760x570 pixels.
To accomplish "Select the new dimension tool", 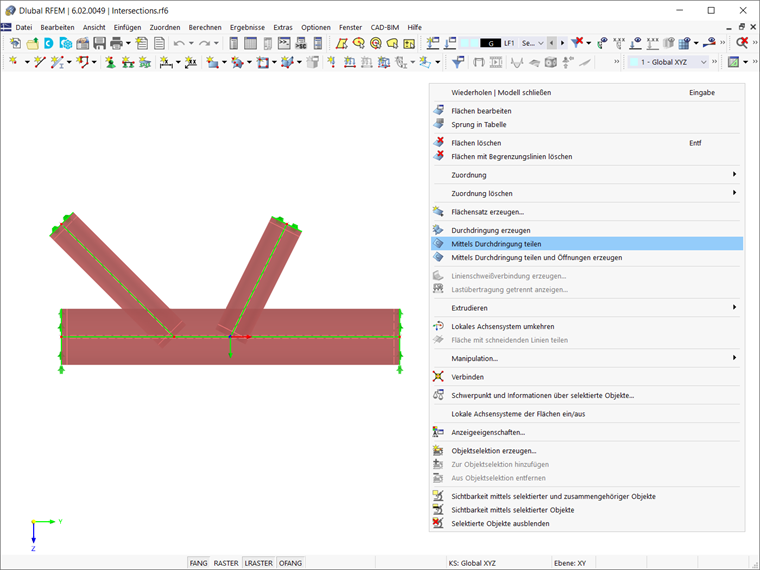I will 165,62.
